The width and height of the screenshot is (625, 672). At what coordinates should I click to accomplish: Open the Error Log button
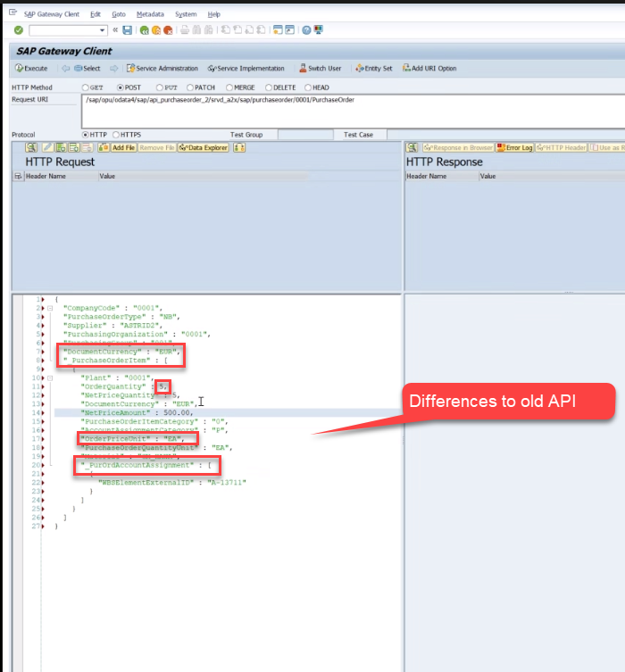(515, 147)
